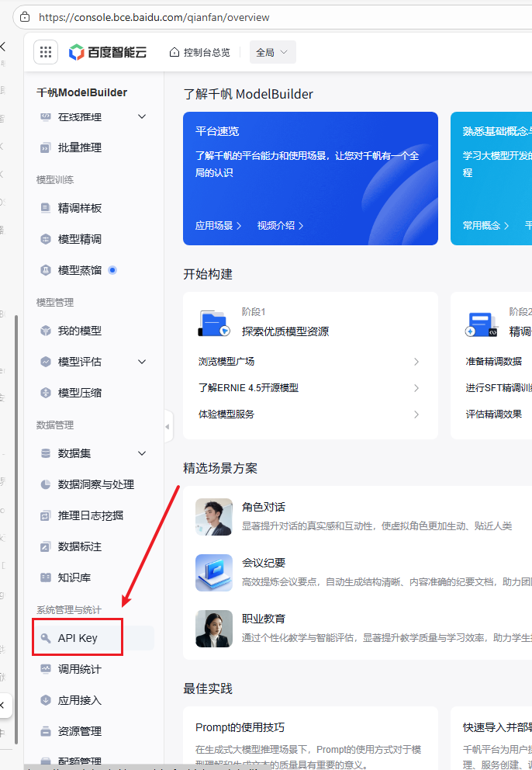This screenshot has height=770, width=532.
Task: Expand the 在线推理 submenu chevron
Action: (x=142, y=117)
